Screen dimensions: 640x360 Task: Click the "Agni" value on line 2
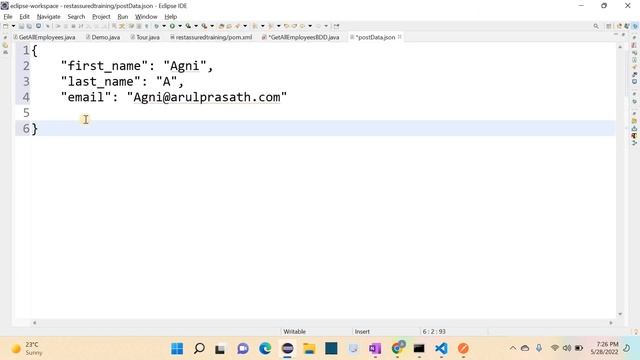tap(185, 66)
